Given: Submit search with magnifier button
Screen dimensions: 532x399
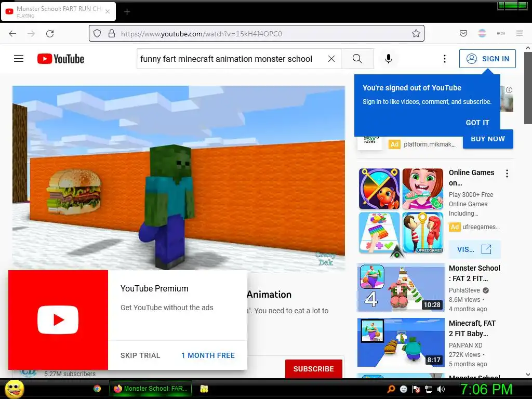Looking at the screenshot, I should (x=357, y=59).
